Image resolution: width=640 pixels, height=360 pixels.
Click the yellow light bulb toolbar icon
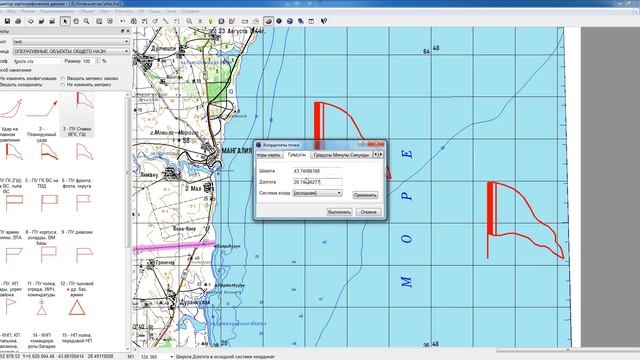pyautogui.click(x=211, y=21)
